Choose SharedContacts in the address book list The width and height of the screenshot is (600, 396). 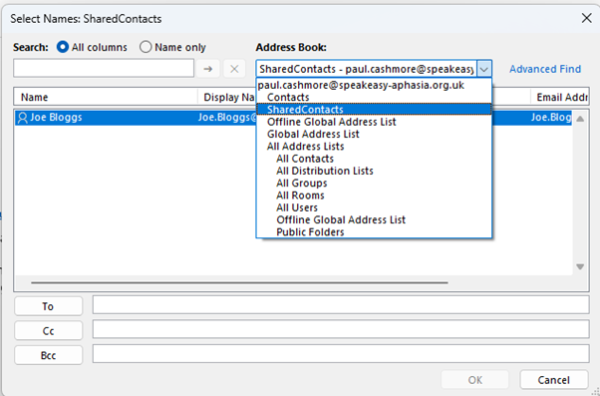[x=374, y=109]
